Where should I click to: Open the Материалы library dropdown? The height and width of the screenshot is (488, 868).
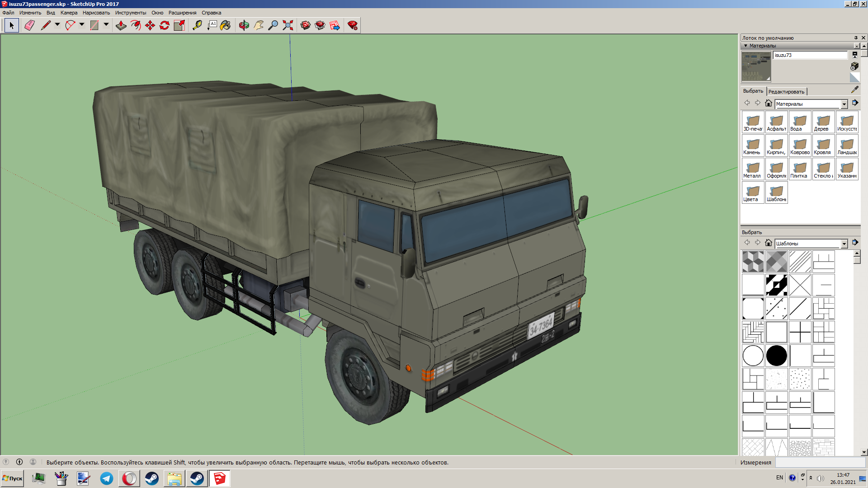pyautogui.click(x=844, y=104)
